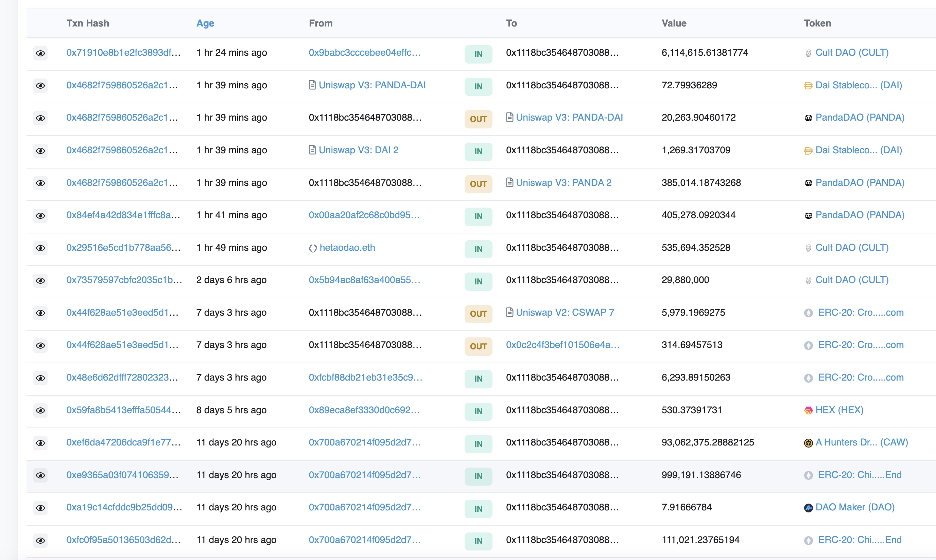Click eye icon for 314.69457513 value row
The width and height of the screenshot is (936, 560).
point(40,345)
